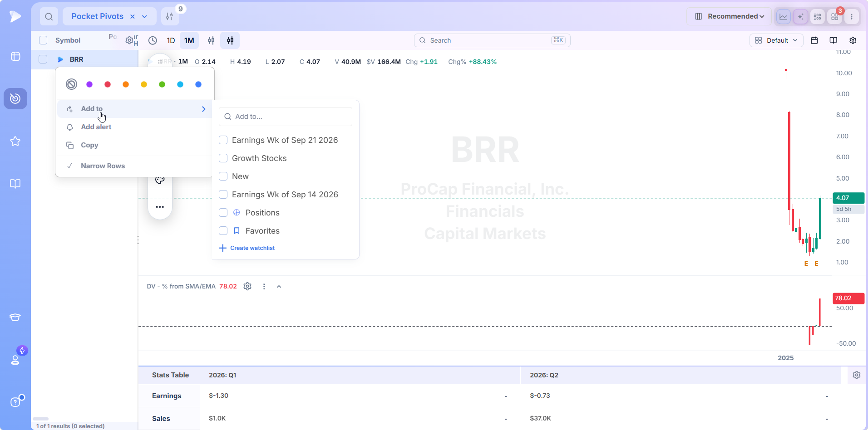Open the search icon beside Pocket Pivots
Screen dimensions: 868x430
[49, 17]
